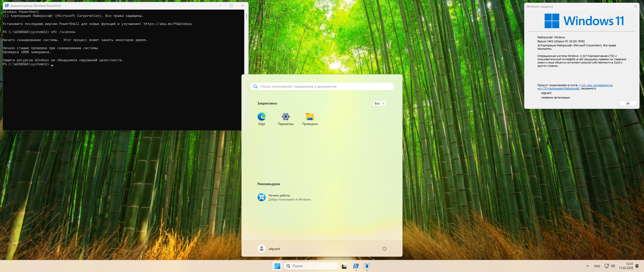Switch to PowerShell taskbar icon
The image size is (644, 272).
point(356,266)
